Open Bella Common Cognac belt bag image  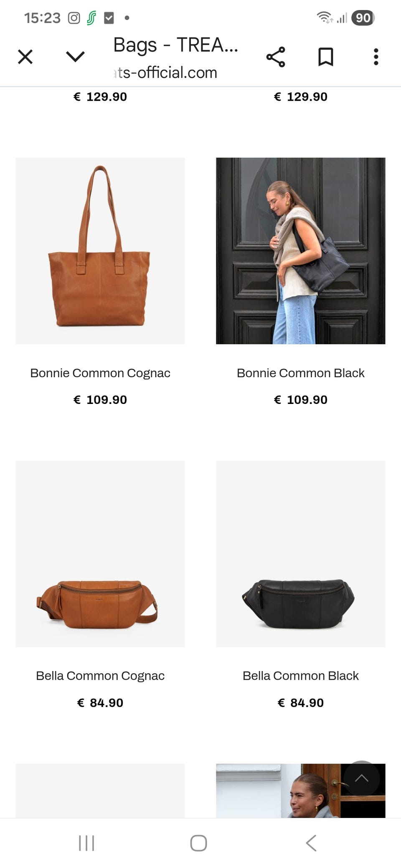click(x=100, y=554)
